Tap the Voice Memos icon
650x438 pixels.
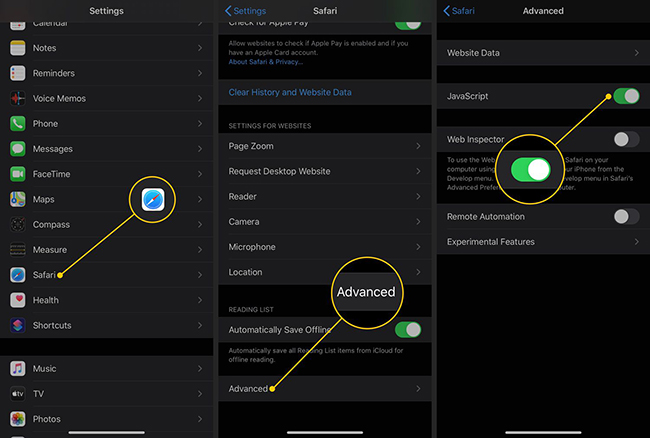click(x=17, y=99)
